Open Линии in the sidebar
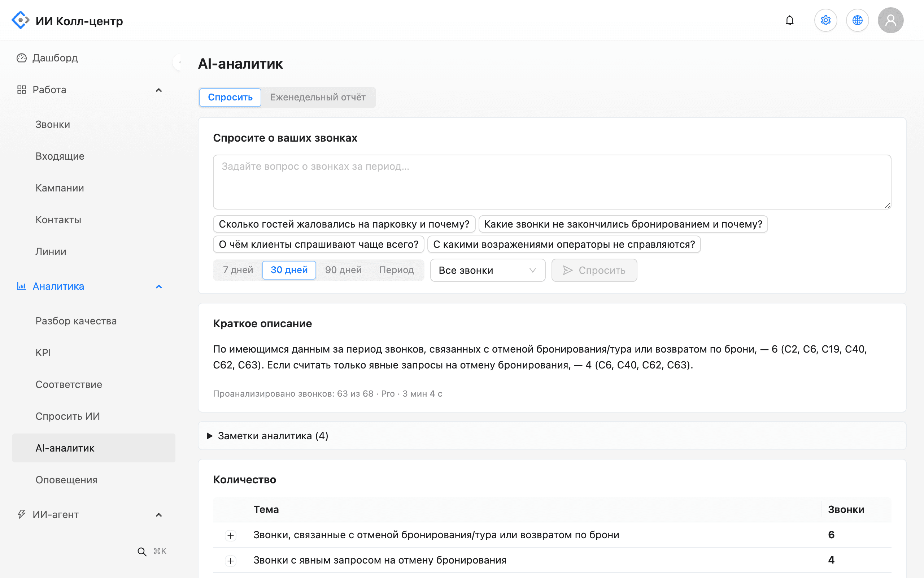Screen dimensions: 924x578 coord(93,251)
